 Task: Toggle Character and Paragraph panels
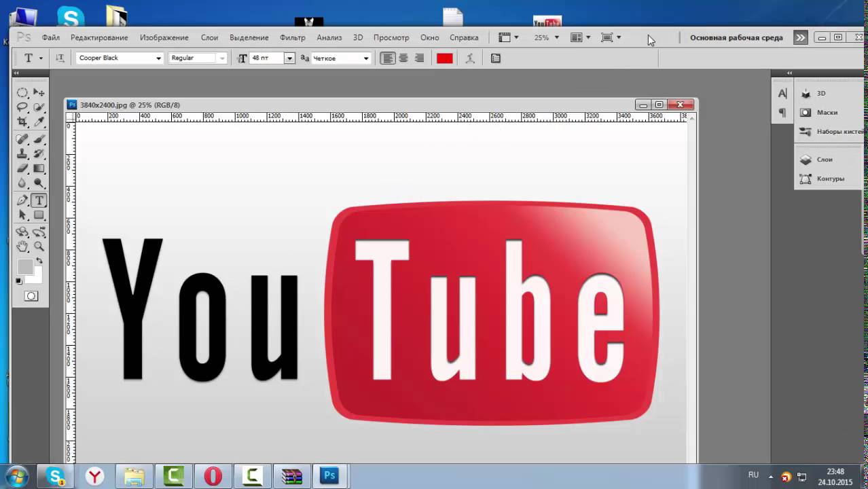click(496, 58)
